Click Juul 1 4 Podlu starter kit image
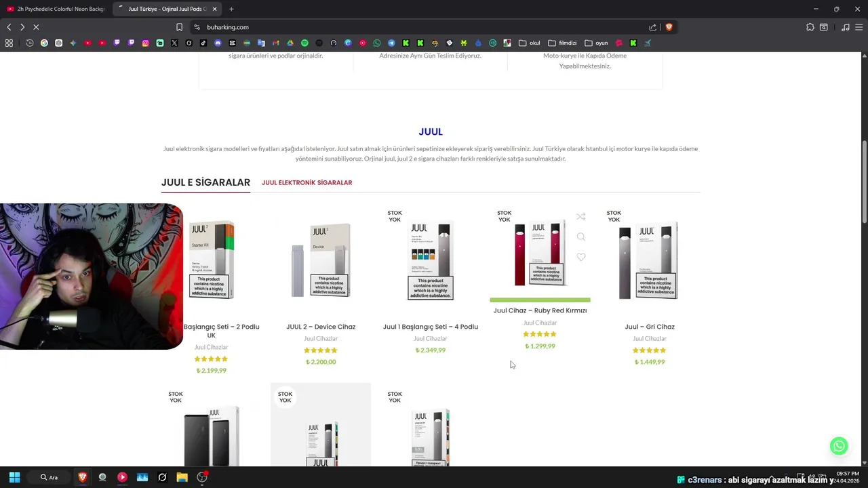Screen dimensions: 868x488 tap(431, 261)
